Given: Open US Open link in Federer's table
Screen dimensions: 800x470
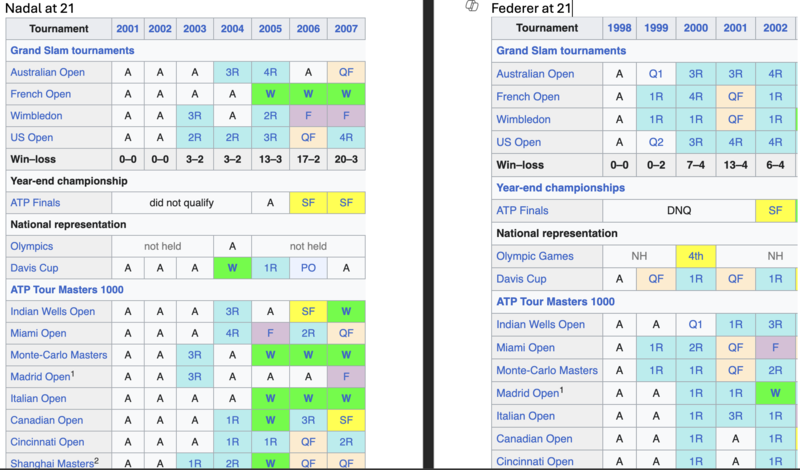Looking at the screenshot, I should [519, 142].
